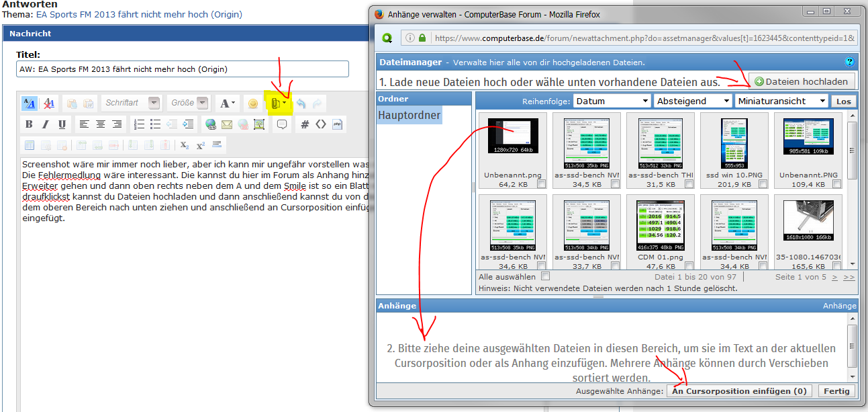868x412 pixels.
Task: Apply superscript formatting
Action: pyautogui.click(x=201, y=145)
